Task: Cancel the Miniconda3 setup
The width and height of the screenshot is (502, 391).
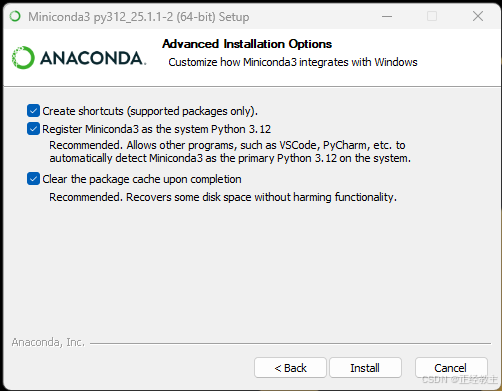Action: click(451, 368)
